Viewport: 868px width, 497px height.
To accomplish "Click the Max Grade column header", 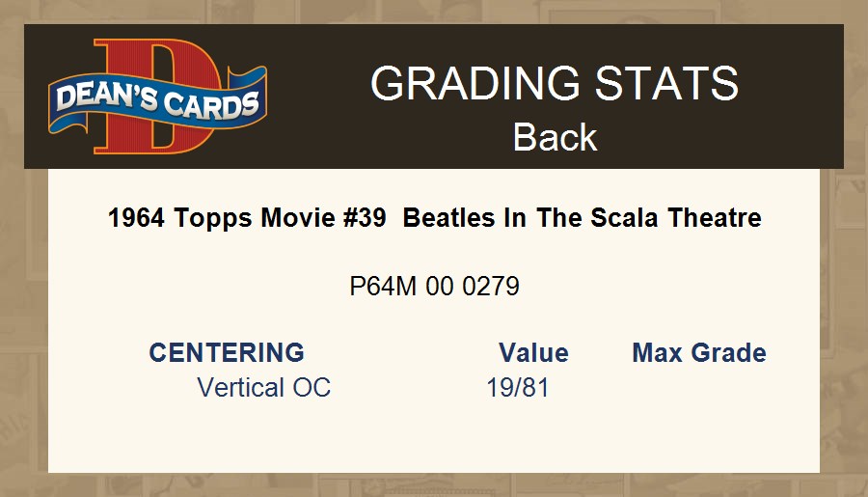I will [x=699, y=353].
